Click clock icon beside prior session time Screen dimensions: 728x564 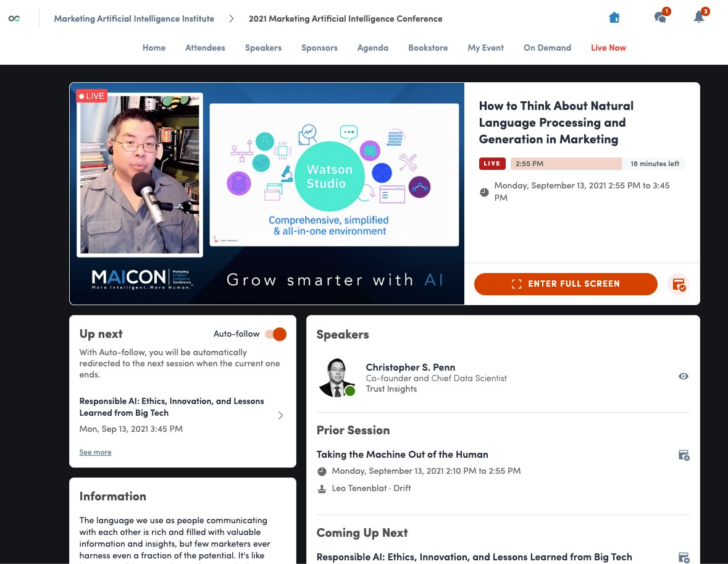(x=322, y=471)
